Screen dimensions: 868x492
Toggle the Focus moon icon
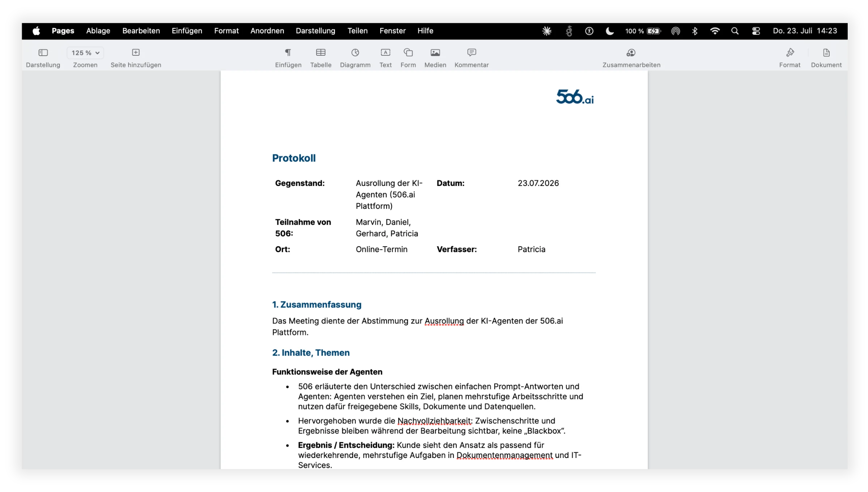tap(610, 31)
